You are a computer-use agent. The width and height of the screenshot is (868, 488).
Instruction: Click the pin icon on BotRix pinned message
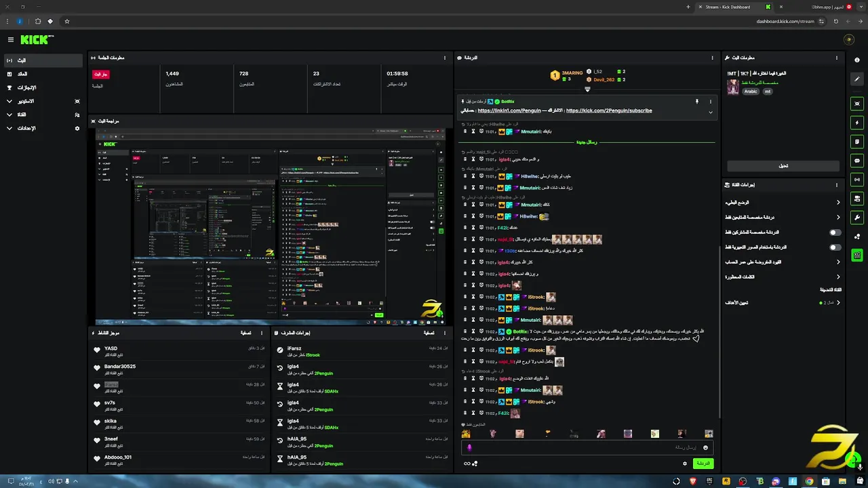coord(696,102)
